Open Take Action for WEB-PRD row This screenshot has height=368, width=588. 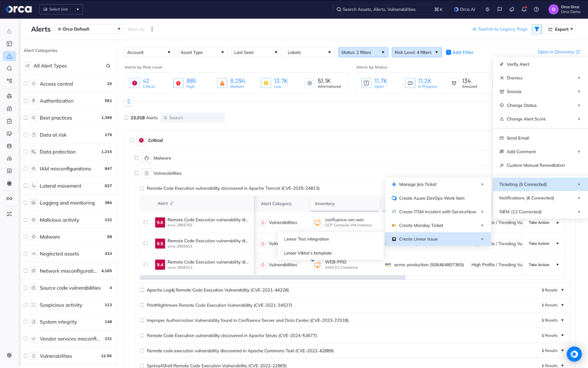point(543,265)
